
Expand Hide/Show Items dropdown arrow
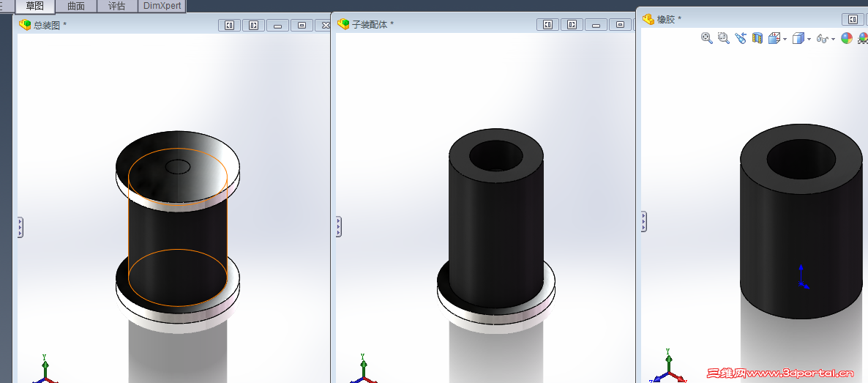pyautogui.click(x=833, y=40)
